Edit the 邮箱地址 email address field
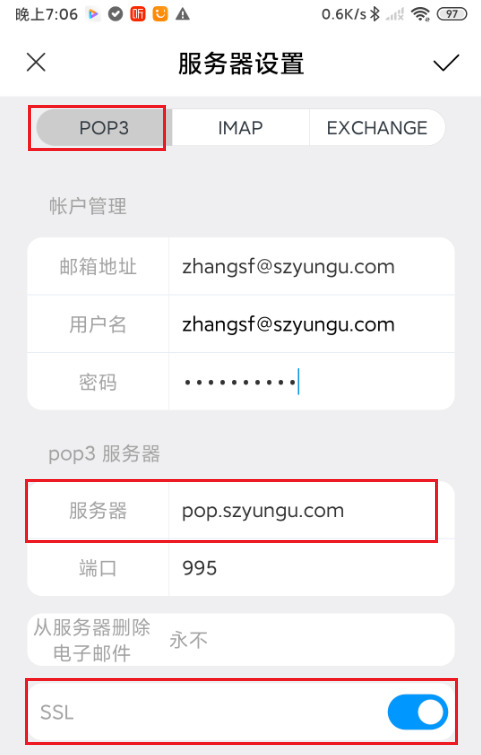 pos(311,266)
